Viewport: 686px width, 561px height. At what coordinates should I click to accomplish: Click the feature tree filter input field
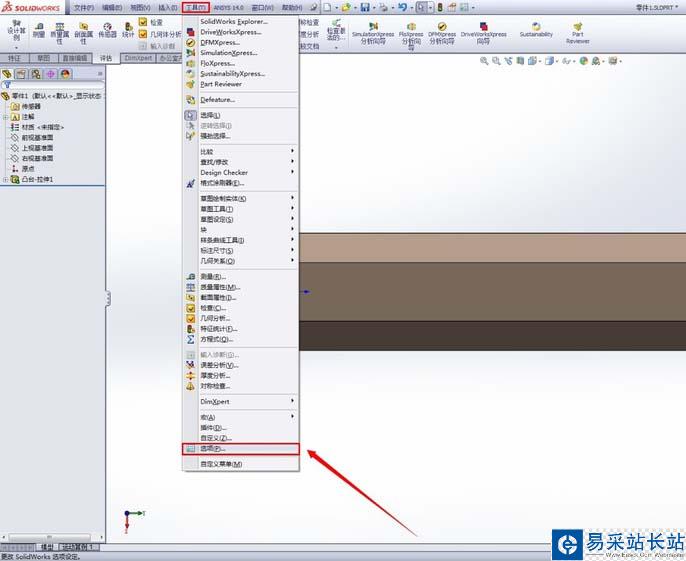[x=52, y=85]
